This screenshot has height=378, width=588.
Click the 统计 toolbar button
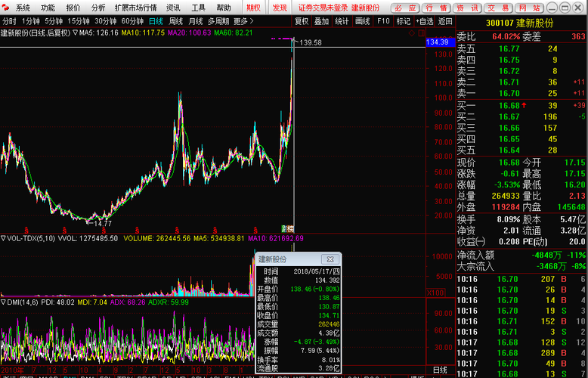(x=342, y=21)
